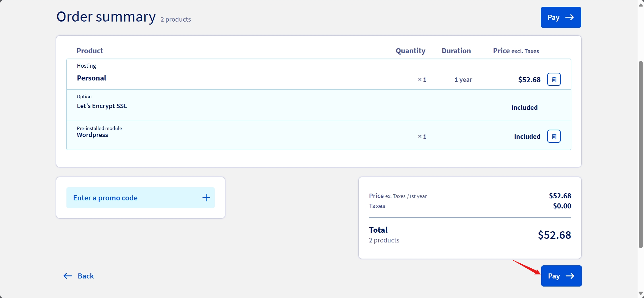The image size is (644, 298).
Task: Click the page vertical scrollbar thumb
Action: 641,154
